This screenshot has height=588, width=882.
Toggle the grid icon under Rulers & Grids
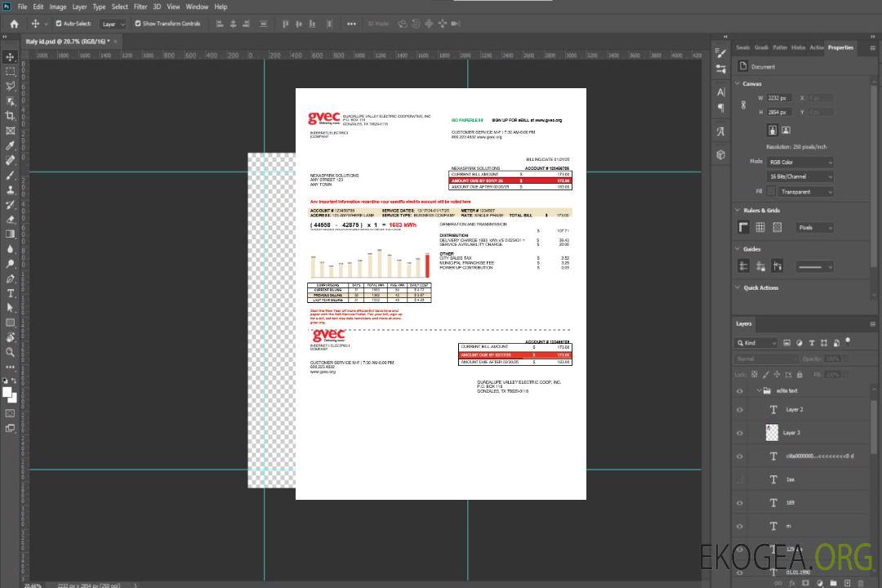click(x=760, y=228)
